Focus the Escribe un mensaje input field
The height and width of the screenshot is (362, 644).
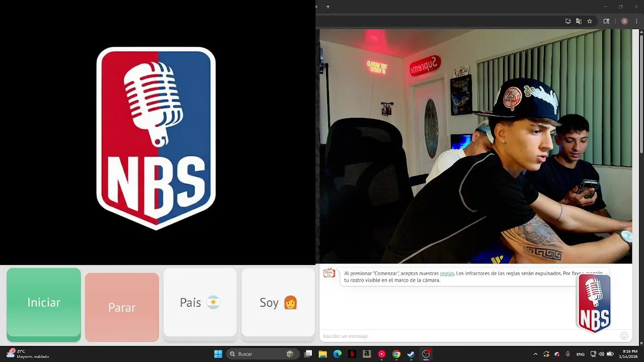pos(468,336)
